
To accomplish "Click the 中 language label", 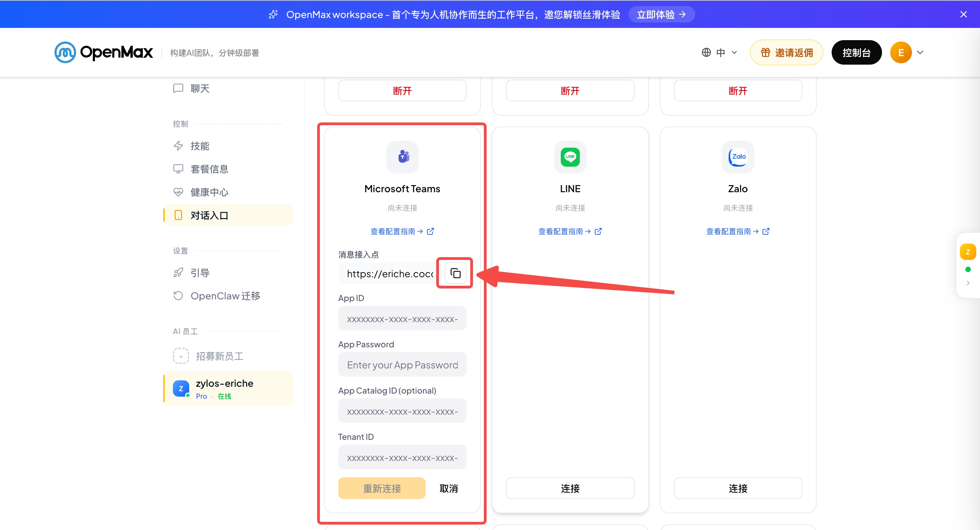I will tap(720, 52).
